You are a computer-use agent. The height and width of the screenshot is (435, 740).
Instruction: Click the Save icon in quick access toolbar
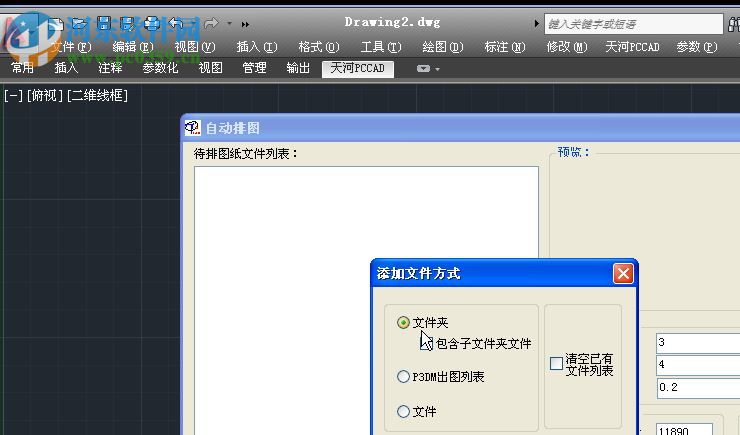(104, 23)
